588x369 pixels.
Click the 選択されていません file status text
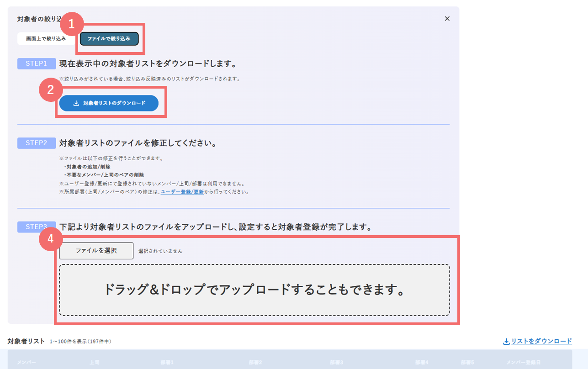point(160,251)
